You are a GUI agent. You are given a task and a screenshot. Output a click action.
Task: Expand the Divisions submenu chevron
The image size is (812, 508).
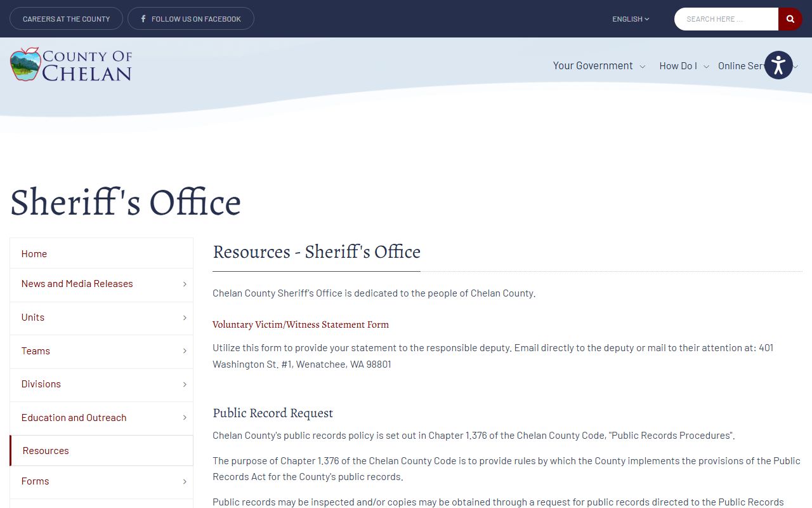(185, 384)
